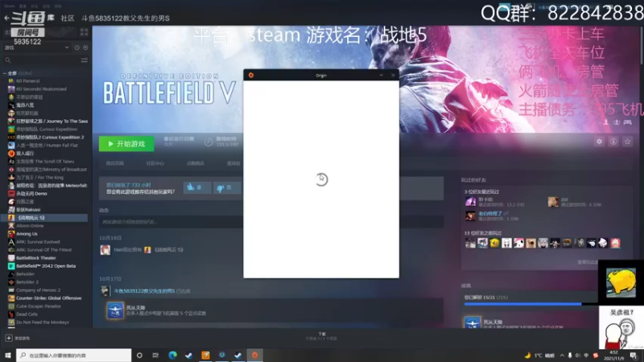Minimize the Origin window
The height and width of the screenshot is (362, 644).
[381, 75]
